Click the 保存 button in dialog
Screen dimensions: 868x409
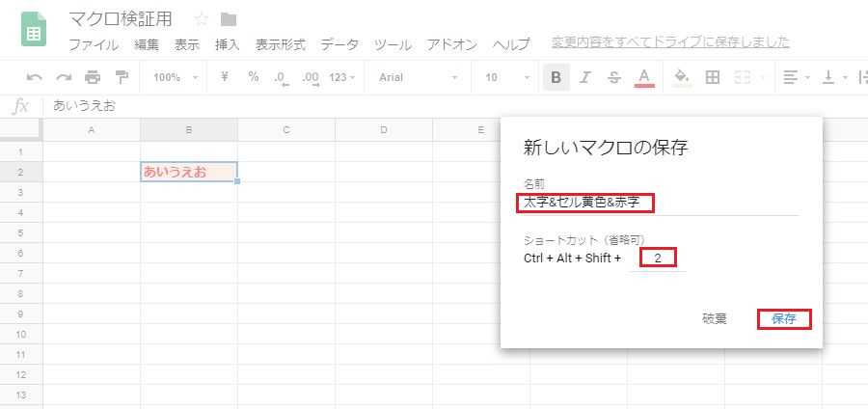pyautogui.click(x=783, y=319)
